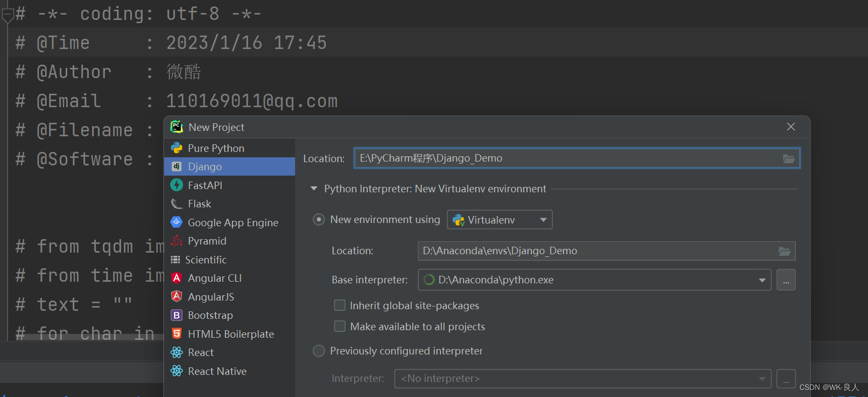This screenshot has height=397, width=868.
Task: Click loading spinner icon in Base interpreter field
Action: pyautogui.click(x=429, y=280)
